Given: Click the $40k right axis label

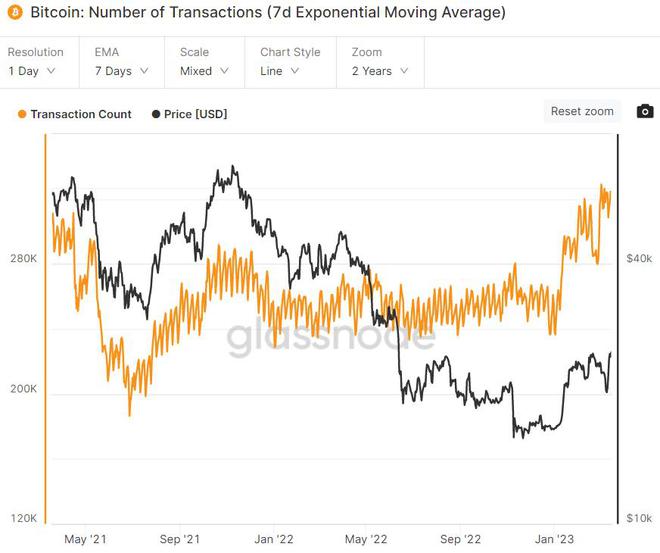Looking at the screenshot, I should point(638,259).
